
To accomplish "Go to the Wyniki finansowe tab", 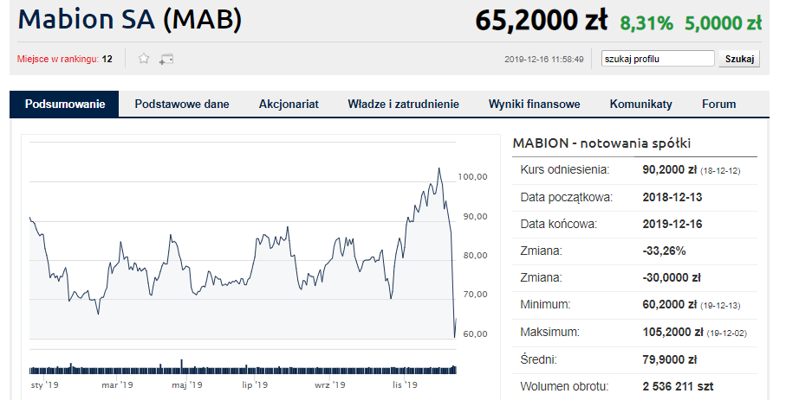I will coord(534,104).
